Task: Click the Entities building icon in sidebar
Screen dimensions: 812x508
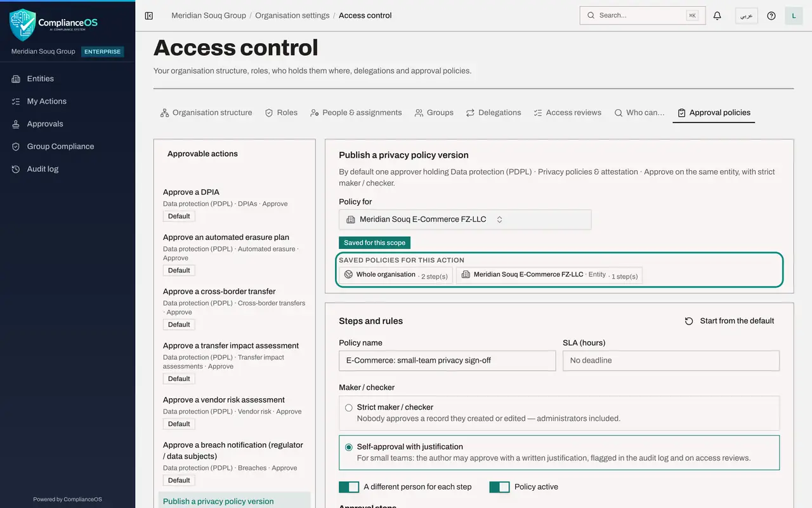Action: pyautogui.click(x=16, y=79)
